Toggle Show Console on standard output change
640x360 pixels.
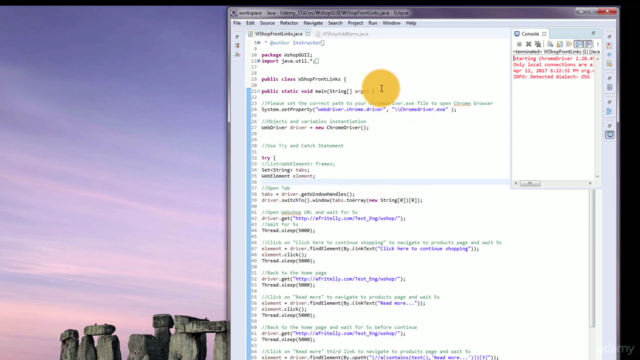click(x=578, y=44)
